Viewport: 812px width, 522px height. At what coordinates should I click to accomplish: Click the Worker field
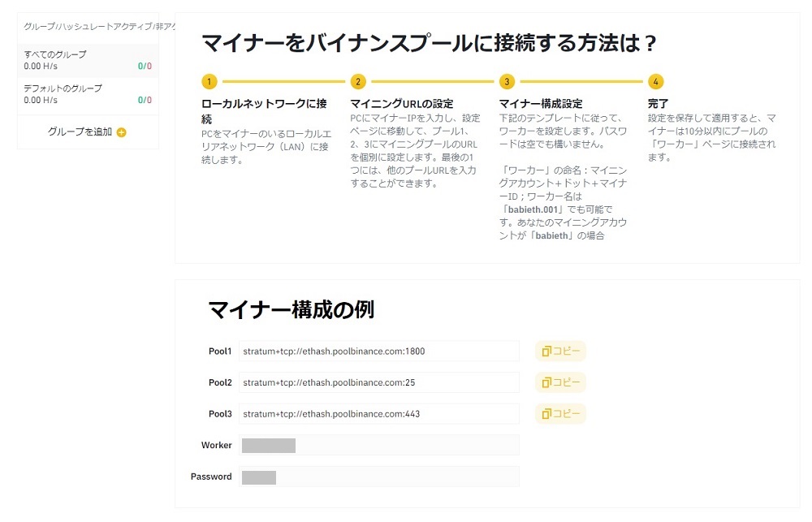(379, 446)
